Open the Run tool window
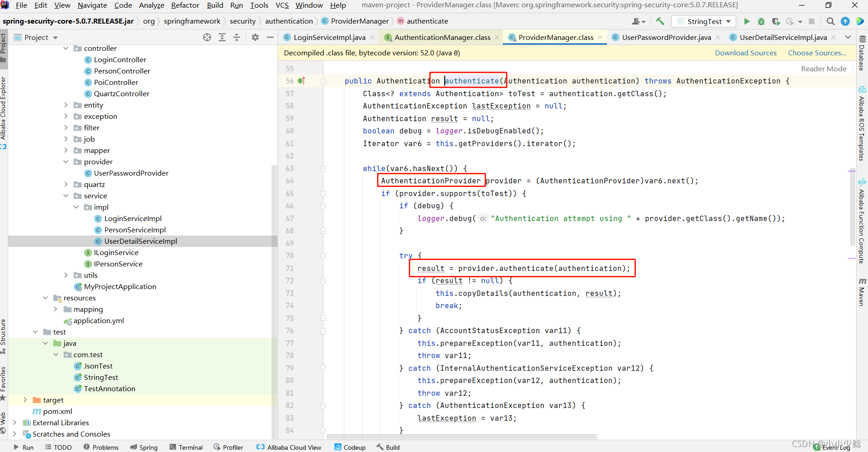This screenshot has width=868, height=452. pos(24,447)
